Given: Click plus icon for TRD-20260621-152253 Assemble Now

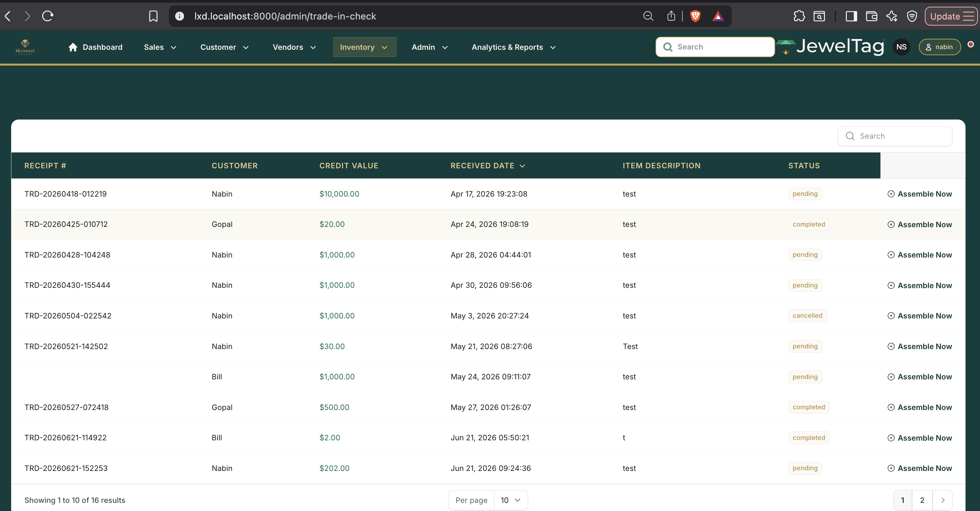Looking at the screenshot, I should click(891, 468).
